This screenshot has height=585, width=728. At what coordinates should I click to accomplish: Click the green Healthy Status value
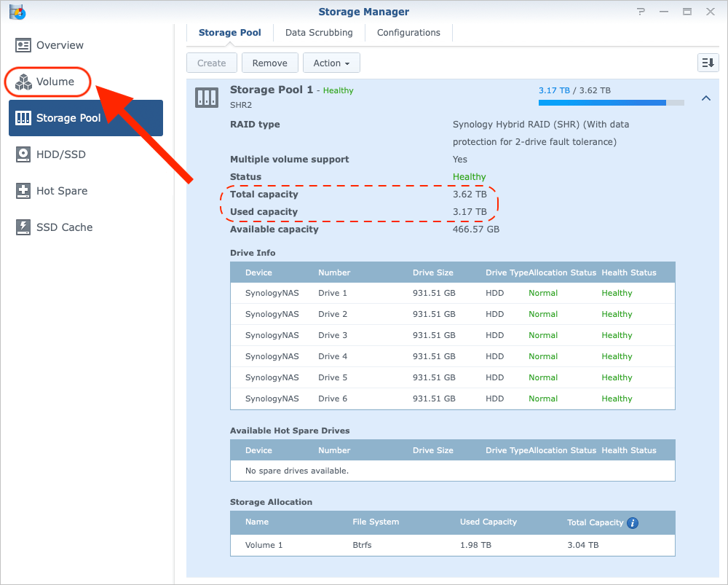pyautogui.click(x=469, y=177)
